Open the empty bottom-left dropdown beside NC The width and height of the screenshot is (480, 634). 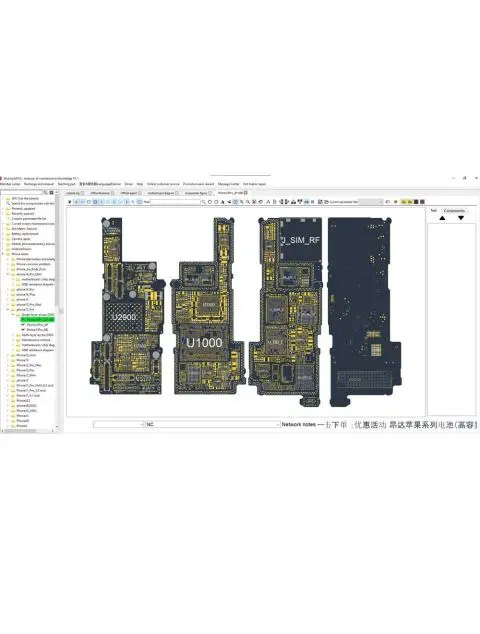(x=118, y=425)
